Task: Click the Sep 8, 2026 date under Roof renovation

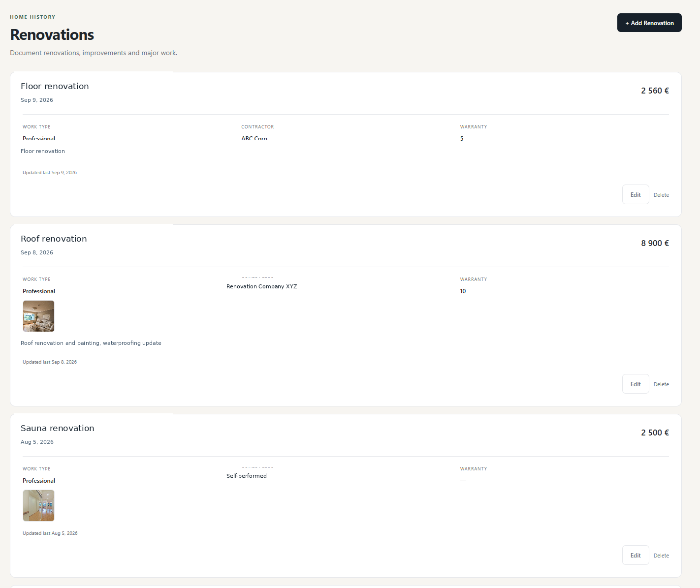Action: (37, 252)
